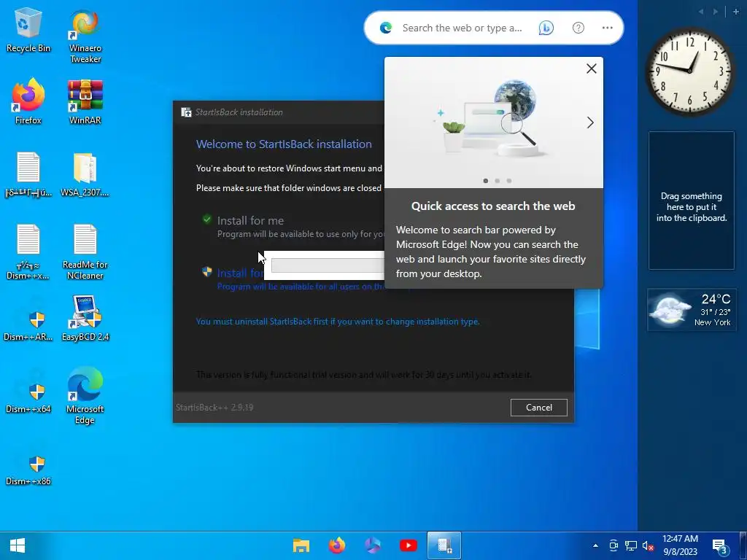Click the Welcome to StartIsBack installation heading
This screenshot has height=560, width=747.
coord(284,144)
